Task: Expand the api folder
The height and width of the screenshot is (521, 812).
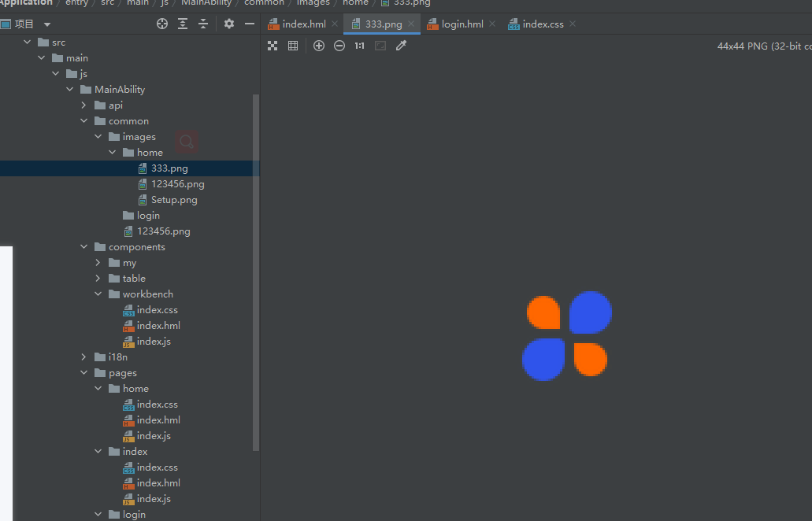Action: point(84,105)
